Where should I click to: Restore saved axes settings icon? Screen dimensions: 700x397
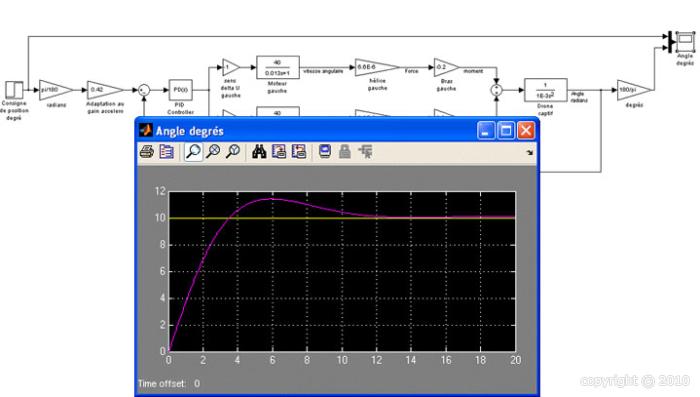[x=299, y=152]
